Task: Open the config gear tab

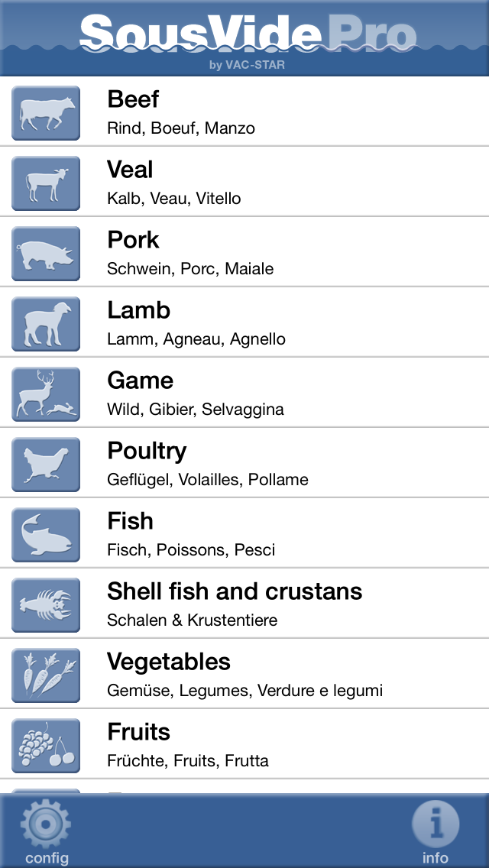Action: [x=47, y=833]
